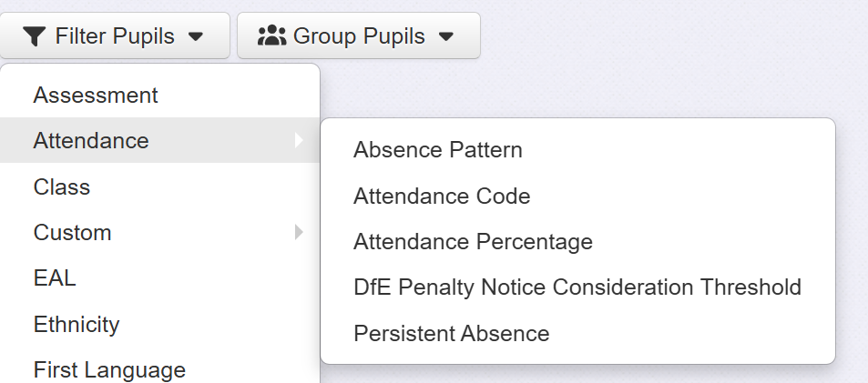This screenshot has height=383, width=868.
Task: Expand the Custom submenu arrow
Action: point(298,232)
